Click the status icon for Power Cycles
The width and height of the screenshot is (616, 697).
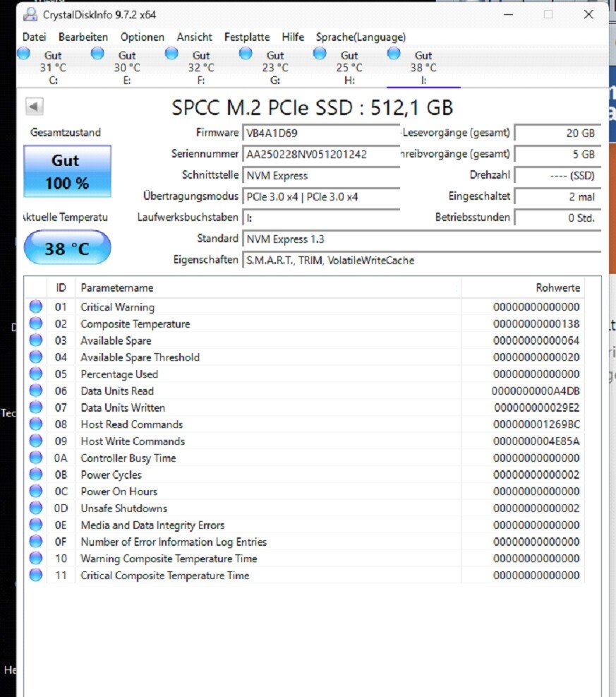[x=36, y=475]
